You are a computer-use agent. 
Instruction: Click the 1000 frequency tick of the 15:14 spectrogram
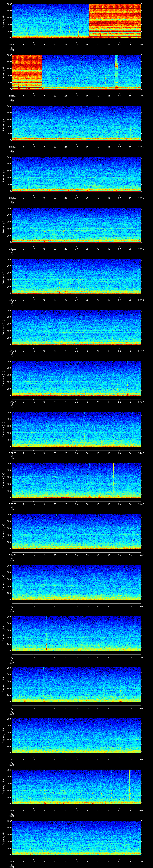point(8,4)
